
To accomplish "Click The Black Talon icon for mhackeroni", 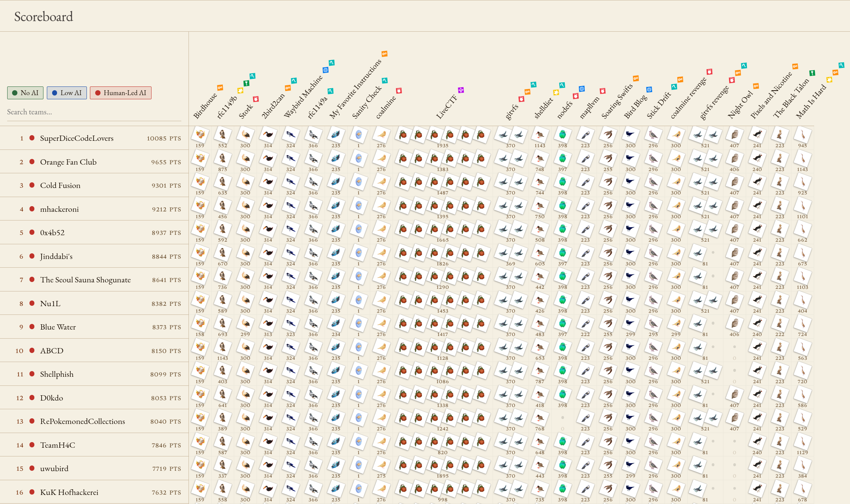I will (780, 206).
